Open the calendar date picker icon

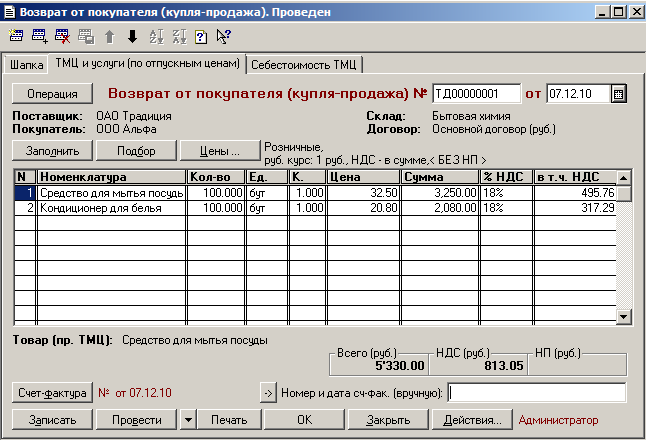618,94
